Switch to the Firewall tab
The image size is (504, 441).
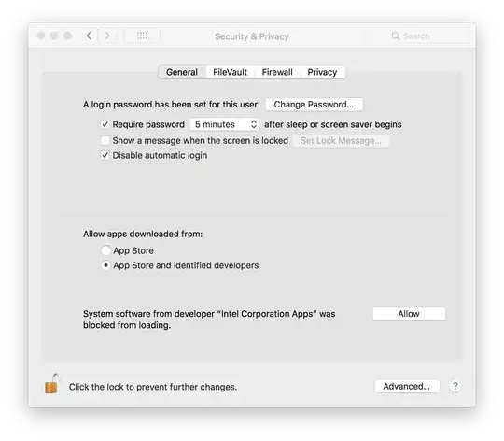(x=277, y=72)
